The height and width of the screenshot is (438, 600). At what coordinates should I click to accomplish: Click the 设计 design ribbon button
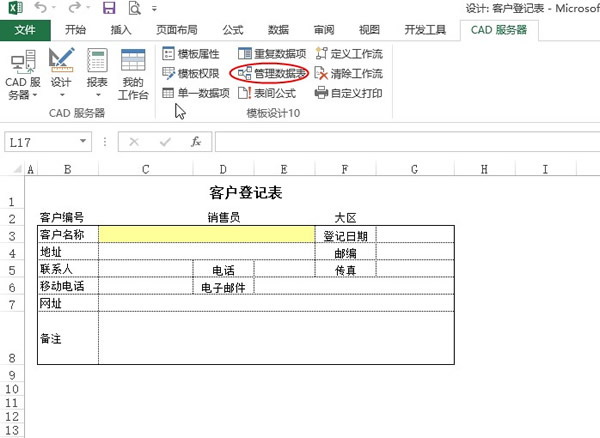point(61,76)
